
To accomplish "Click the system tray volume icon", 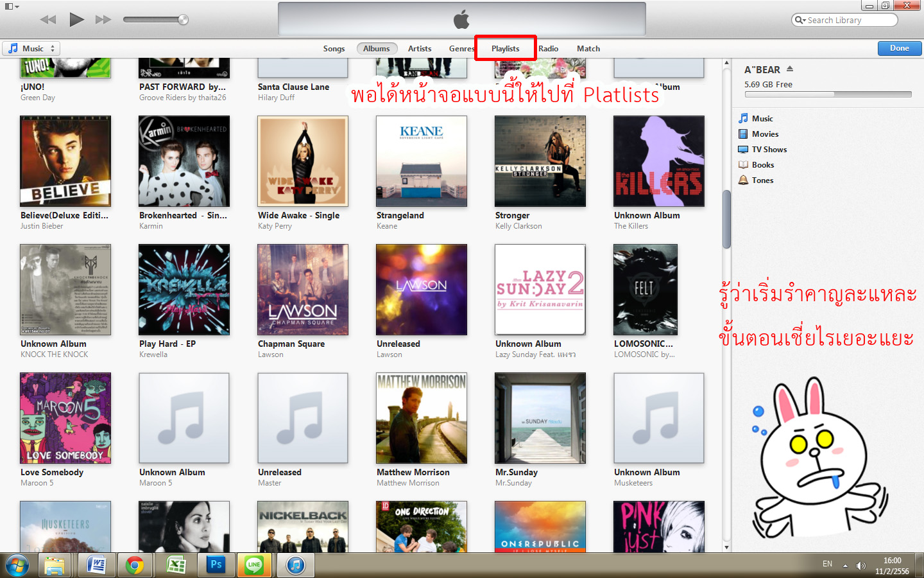I will click(x=861, y=566).
